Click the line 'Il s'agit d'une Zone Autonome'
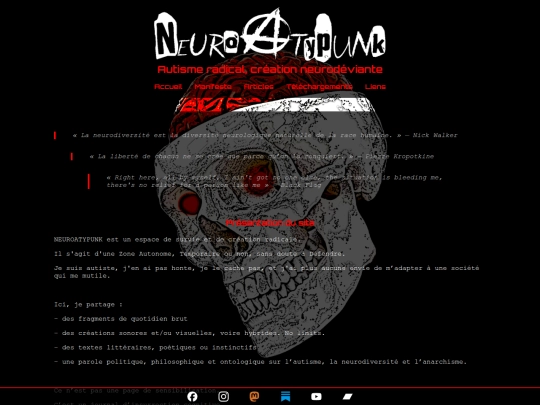Viewport: 540px width, 405px height. [199, 254]
